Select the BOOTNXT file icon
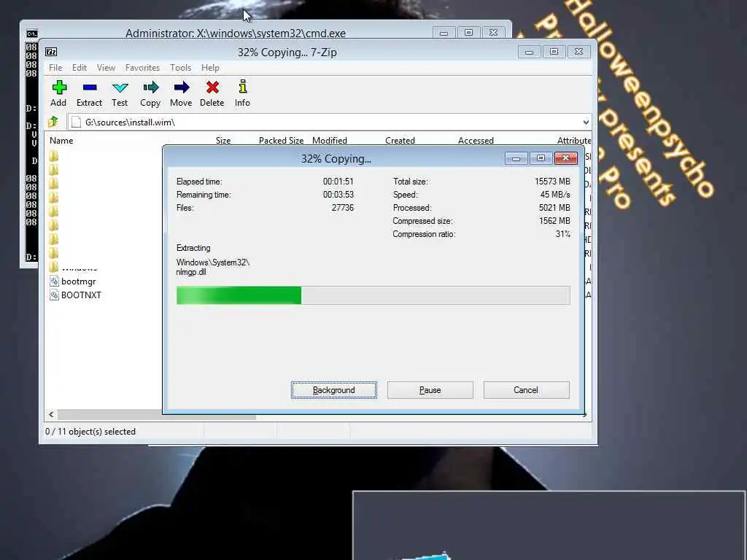Screen dimensions: 747x560 tap(54, 295)
